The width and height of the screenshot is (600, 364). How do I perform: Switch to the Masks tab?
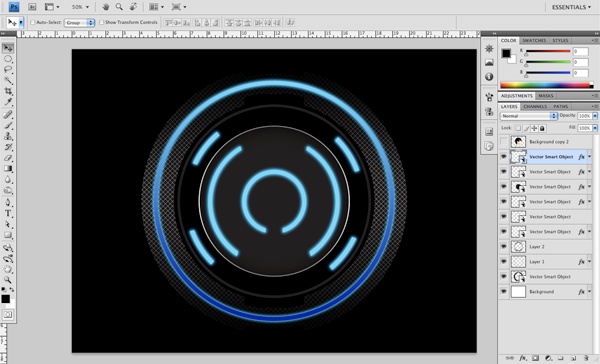(x=546, y=96)
